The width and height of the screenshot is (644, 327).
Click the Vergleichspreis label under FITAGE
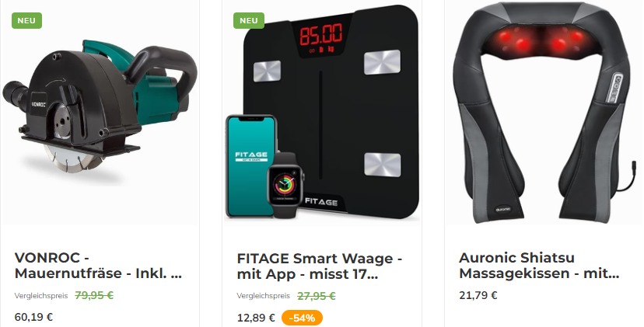point(263,296)
